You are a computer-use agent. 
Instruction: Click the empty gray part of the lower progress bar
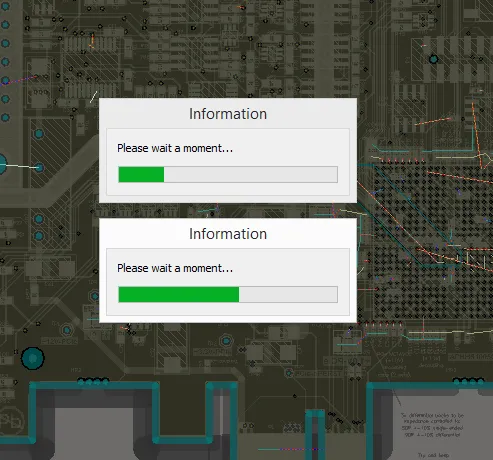[288, 294]
